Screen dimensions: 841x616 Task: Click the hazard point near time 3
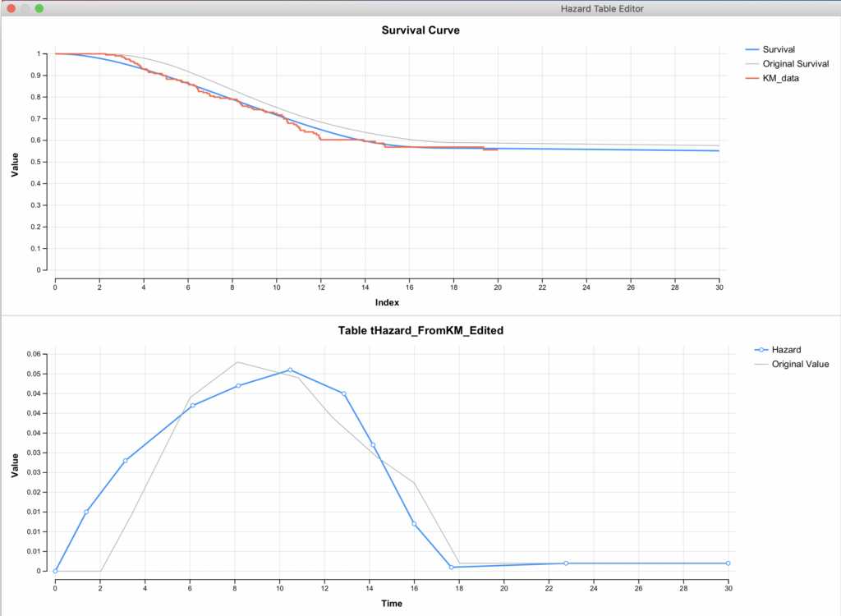click(x=125, y=461)
